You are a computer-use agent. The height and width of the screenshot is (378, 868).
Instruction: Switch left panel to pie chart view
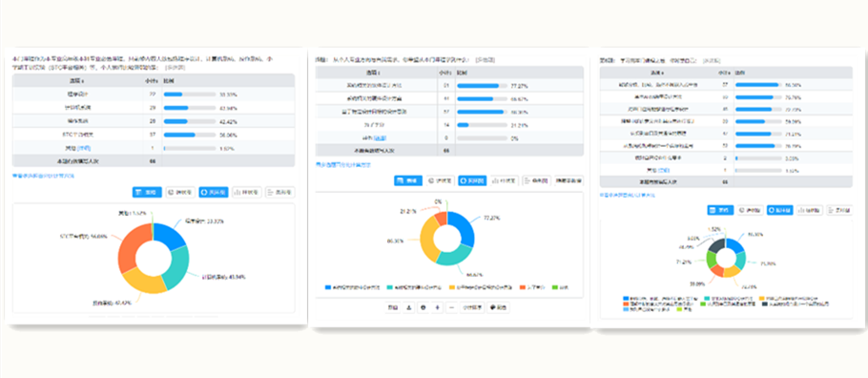[180, 192]
